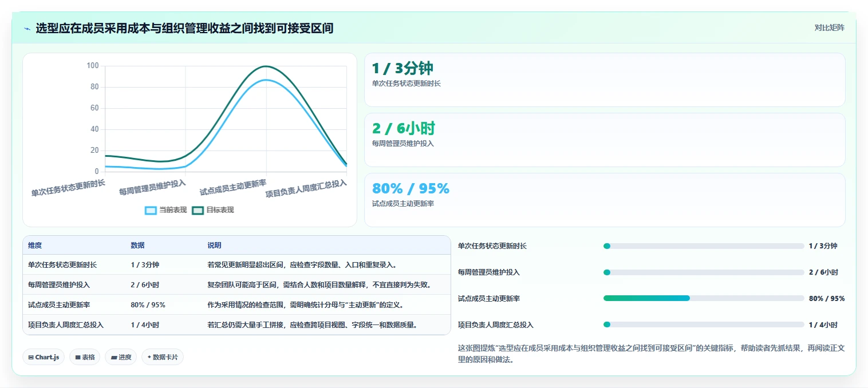
Task: Click the 这张图提炼 summary paragraph
Action: coord(651,354)
